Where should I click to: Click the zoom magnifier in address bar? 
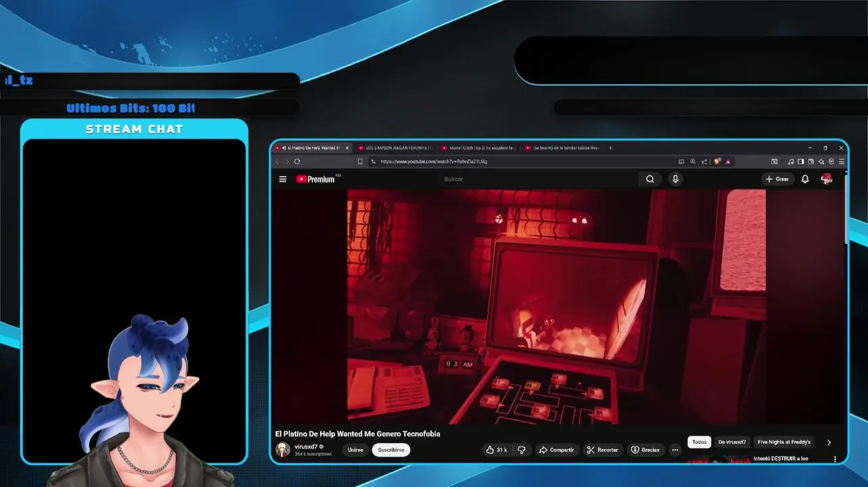[693, 162]
